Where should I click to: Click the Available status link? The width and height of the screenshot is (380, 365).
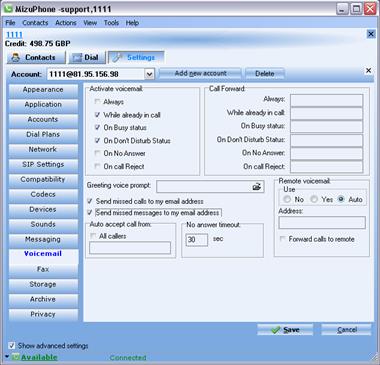(39, 357)
